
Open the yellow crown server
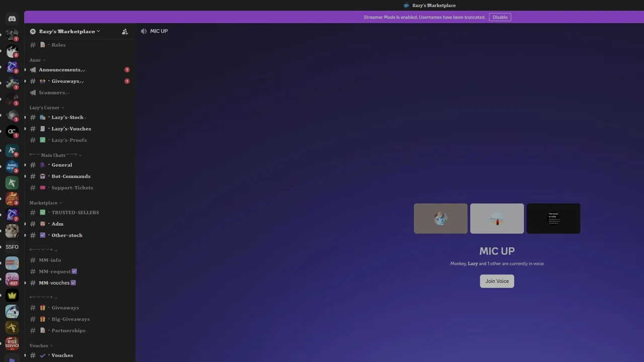[x=12, y=295]
